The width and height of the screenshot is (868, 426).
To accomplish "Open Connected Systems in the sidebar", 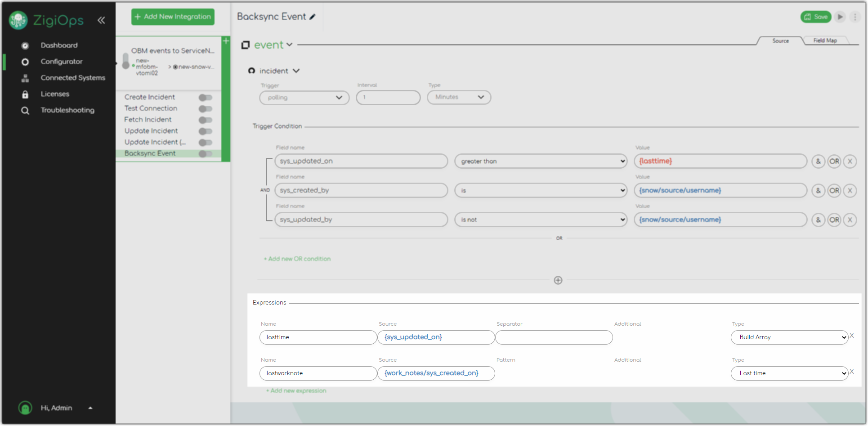I will [x=73, y=78].
